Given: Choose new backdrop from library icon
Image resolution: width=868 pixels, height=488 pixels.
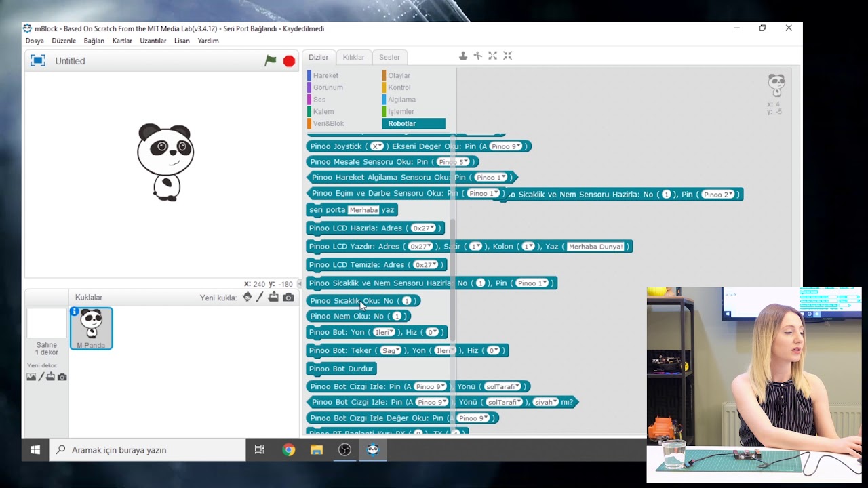Looking at the screenshot, I should click(31, 377).
